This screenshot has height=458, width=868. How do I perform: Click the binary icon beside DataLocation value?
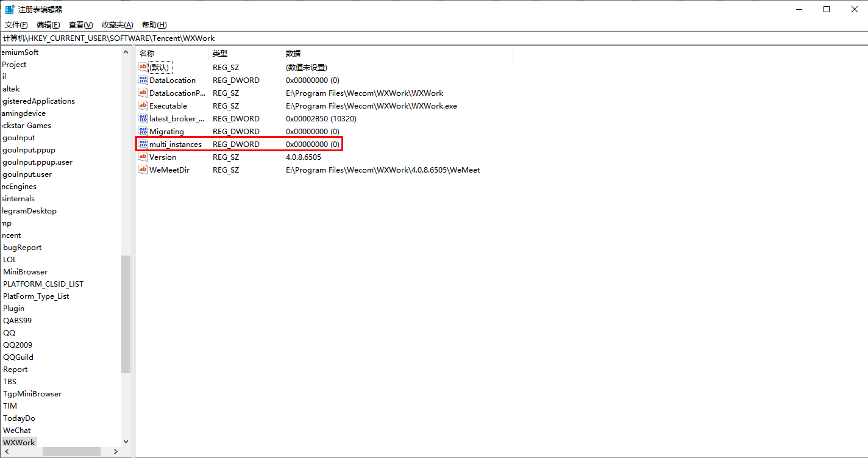(x=143, y=80)
